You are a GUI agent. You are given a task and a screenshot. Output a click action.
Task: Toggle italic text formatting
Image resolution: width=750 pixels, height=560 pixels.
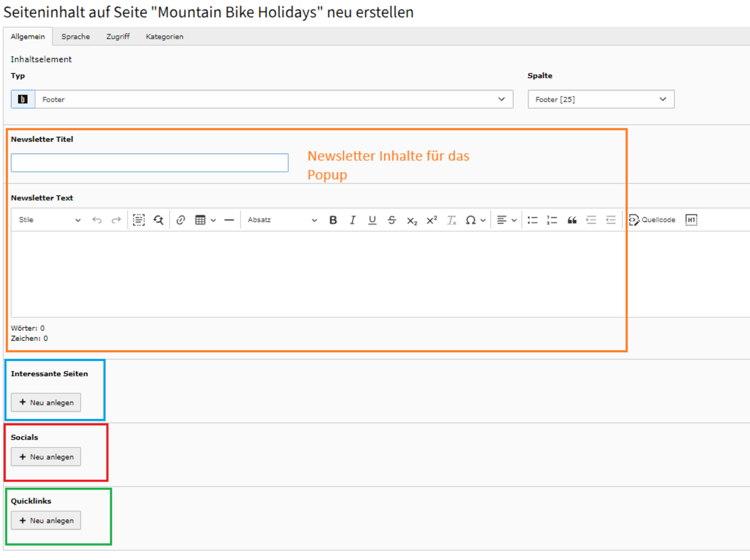point(352,220)
